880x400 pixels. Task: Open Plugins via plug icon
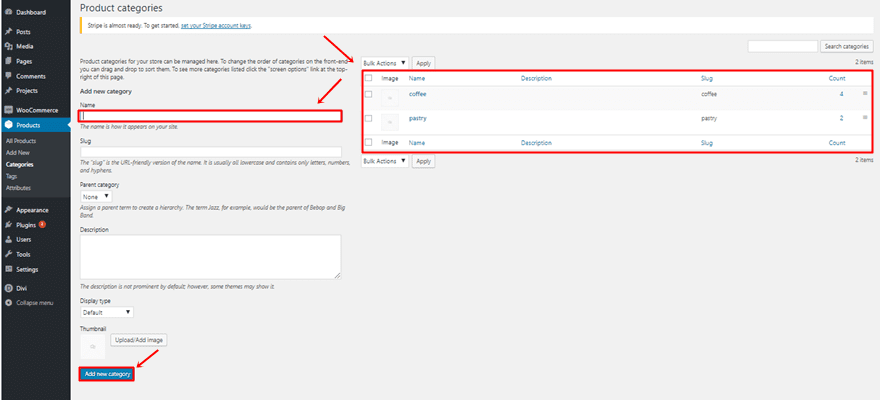click(x=8, y=225)
